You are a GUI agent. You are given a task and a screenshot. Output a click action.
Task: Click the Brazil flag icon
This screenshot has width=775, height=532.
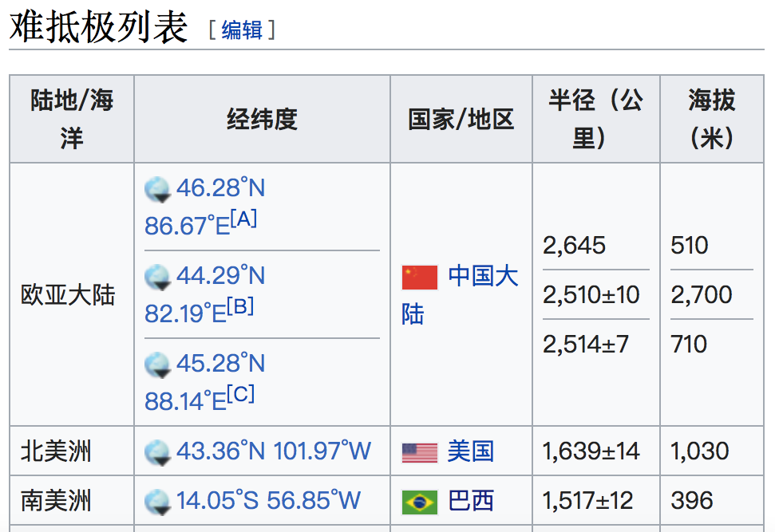tap(420, 502)
